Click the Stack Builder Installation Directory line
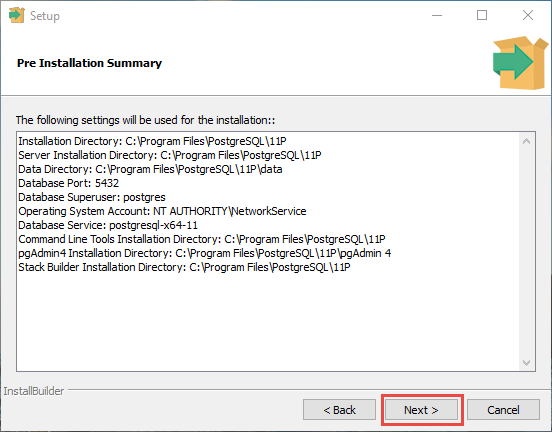The width and height of the screenshot is (552, 432). pyautogui.click(x=184, y=267)
